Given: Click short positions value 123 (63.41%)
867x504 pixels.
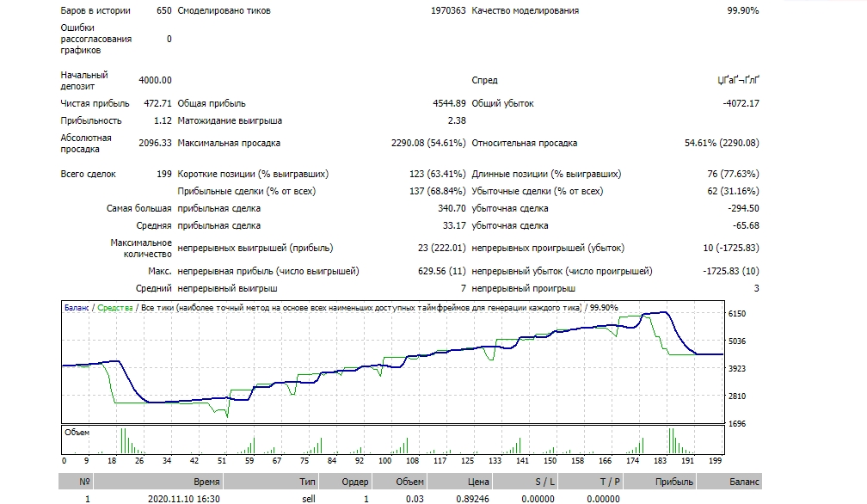Looking at the screenshot, I should pyautogui.click(x=437, y=174).
